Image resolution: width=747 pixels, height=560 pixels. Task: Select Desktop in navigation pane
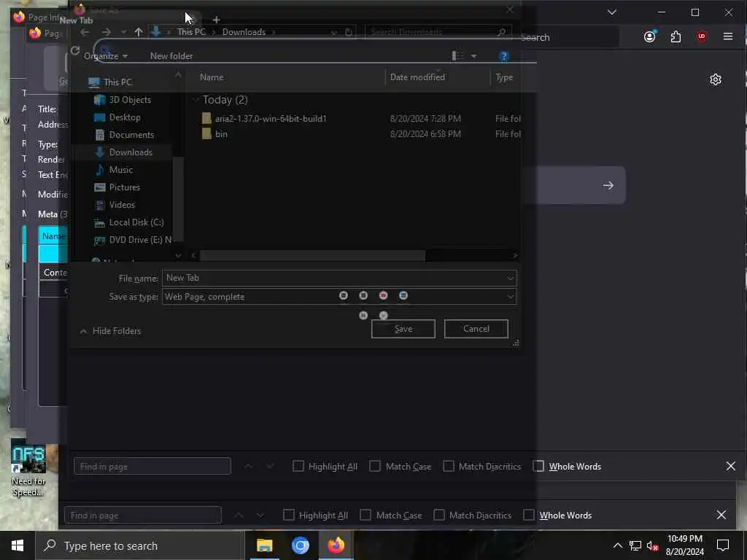pos(125,117)
